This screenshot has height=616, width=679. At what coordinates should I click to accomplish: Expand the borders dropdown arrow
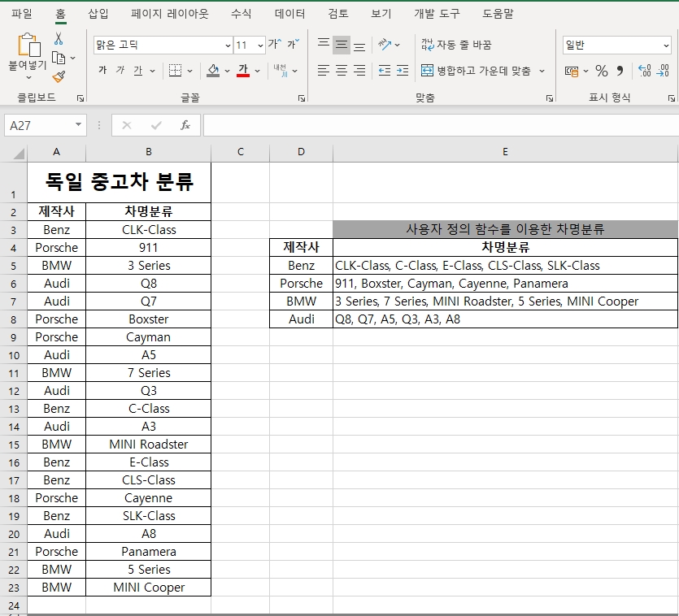(x=189, y=71)
